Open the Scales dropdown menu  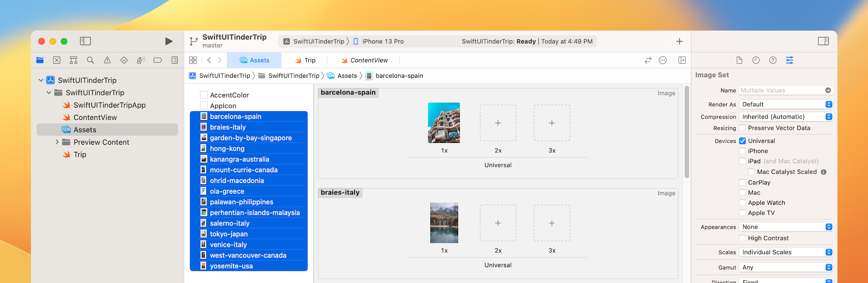786,252
